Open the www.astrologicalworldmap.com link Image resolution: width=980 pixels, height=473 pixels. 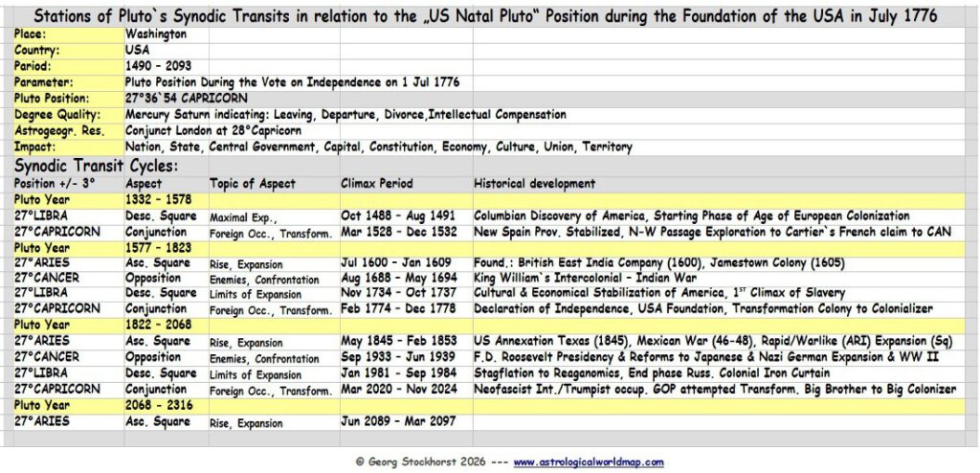click(x=589, y=462)
